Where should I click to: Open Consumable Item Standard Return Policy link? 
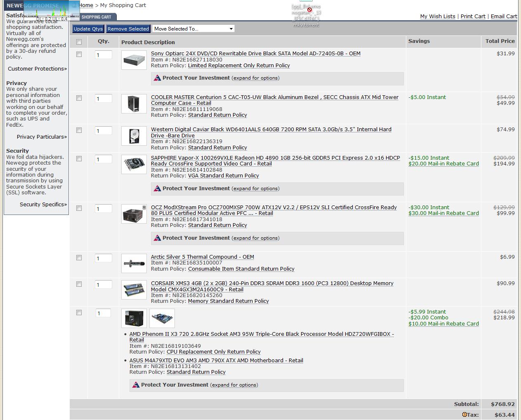241,269
